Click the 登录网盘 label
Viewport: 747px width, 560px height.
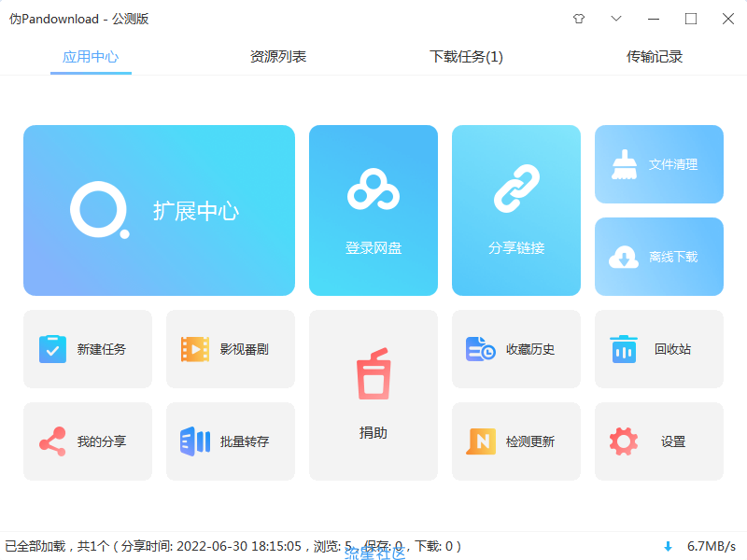coord(373,247)
